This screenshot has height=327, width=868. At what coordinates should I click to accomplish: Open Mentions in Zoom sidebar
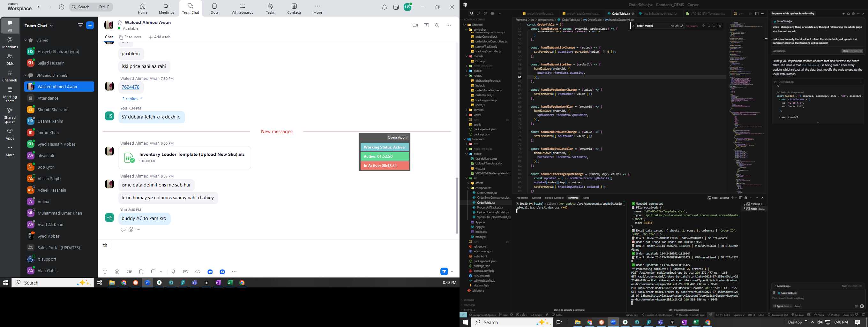[10, 43]
